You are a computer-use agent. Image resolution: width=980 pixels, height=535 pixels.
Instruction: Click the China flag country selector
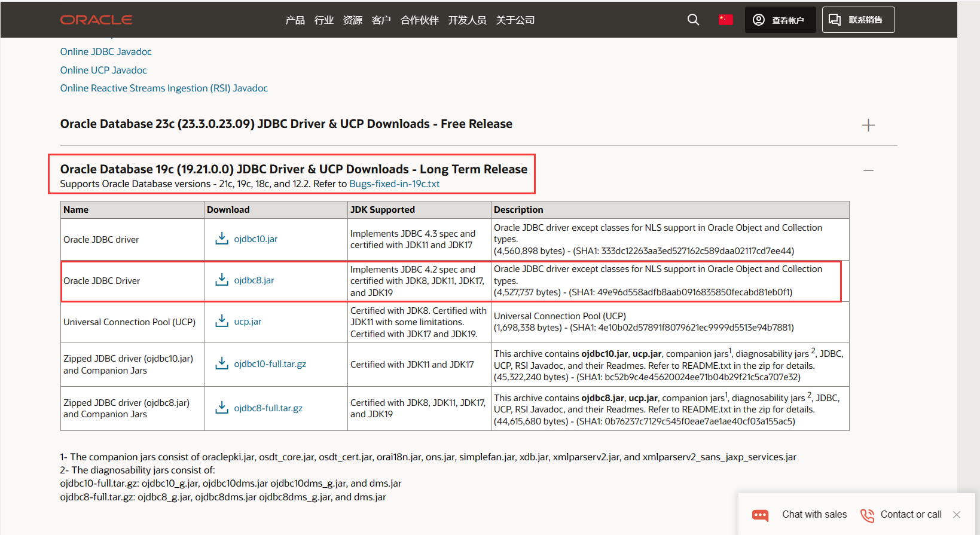pyautogui.click(x=725, y=20)
